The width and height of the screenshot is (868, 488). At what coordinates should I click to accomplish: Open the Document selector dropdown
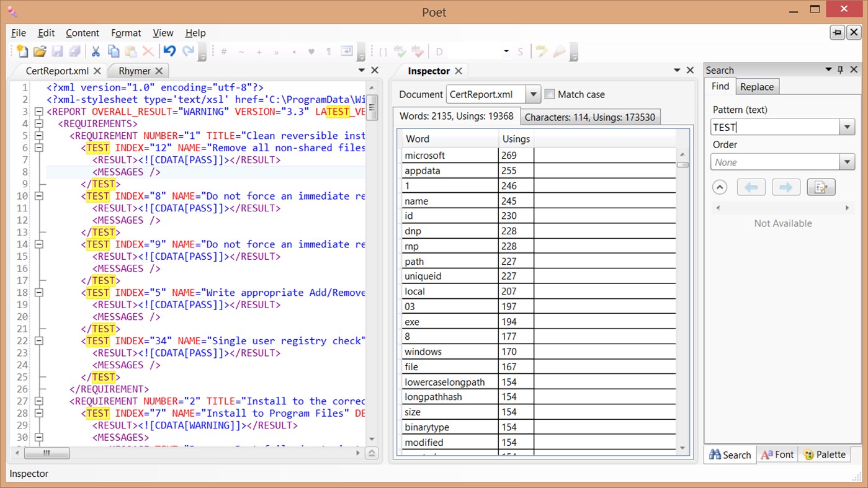[534, 94]
